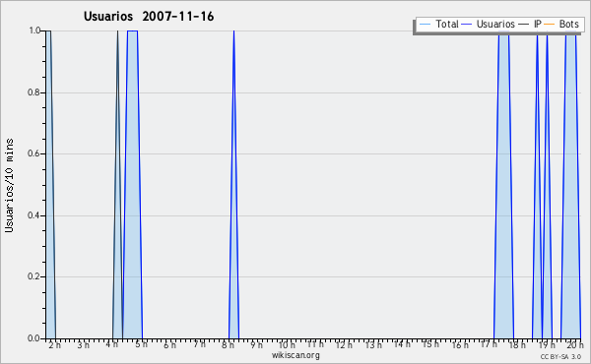Click the "7 h" x-axis label
Screen dimensions: 591x364
coord(199,344)
